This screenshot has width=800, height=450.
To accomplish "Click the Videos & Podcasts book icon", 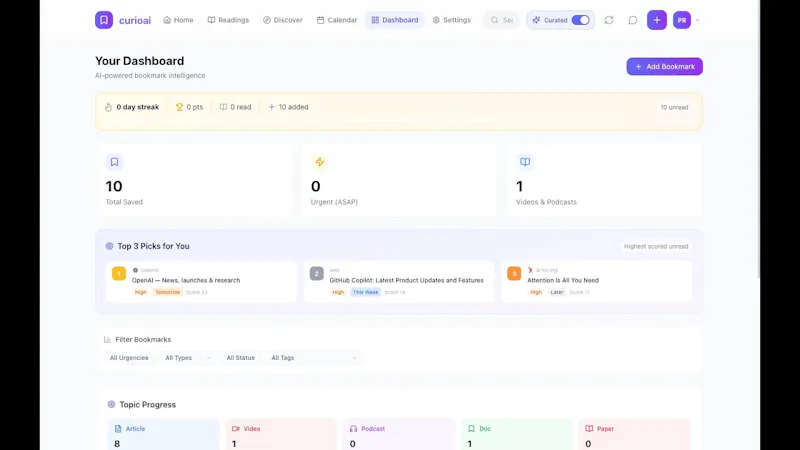I will [524, 162].
